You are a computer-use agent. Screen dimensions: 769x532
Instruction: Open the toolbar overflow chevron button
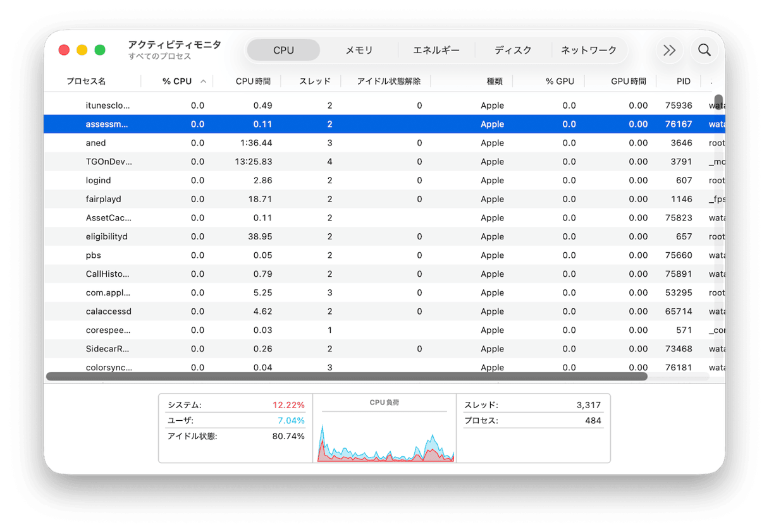point(669,51)
